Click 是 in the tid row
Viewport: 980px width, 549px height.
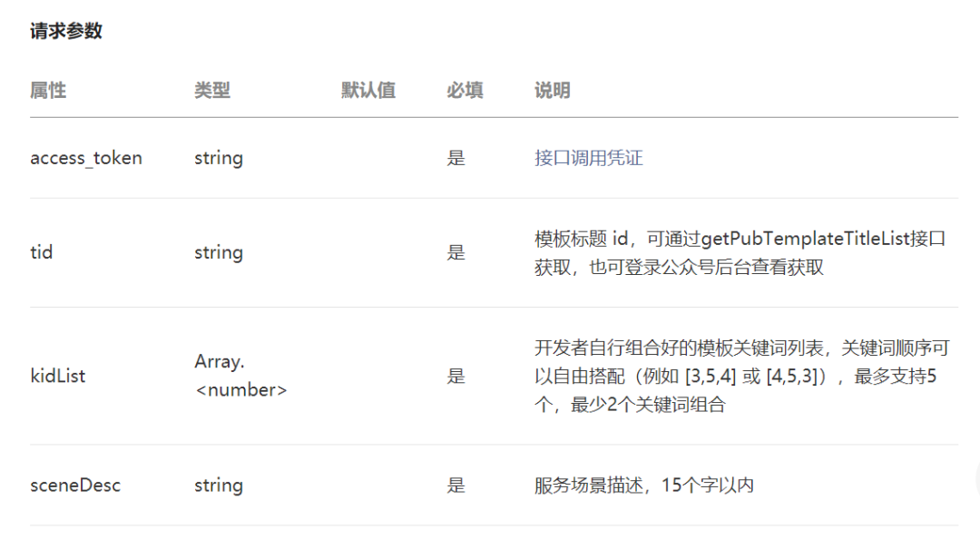pyautogui.click(x=456, y=252)
